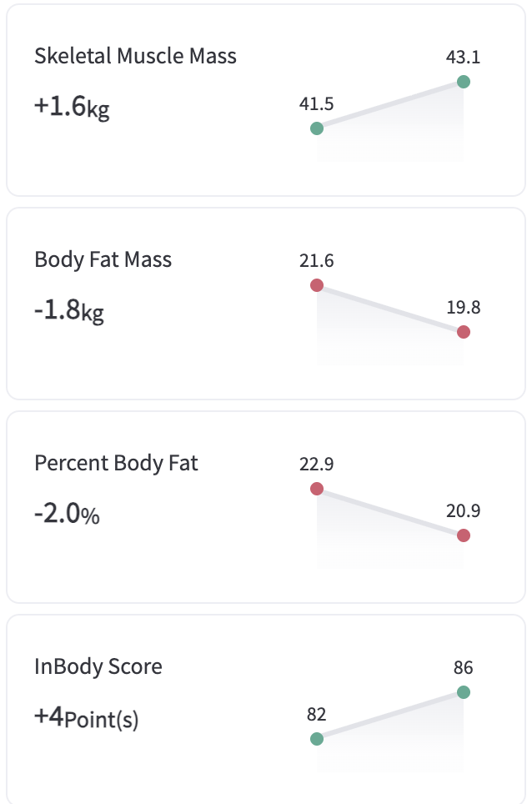The height and width of the screenshot is (804, 532).
Task: Click the 20.9 value label
Action: coord(464,511)
